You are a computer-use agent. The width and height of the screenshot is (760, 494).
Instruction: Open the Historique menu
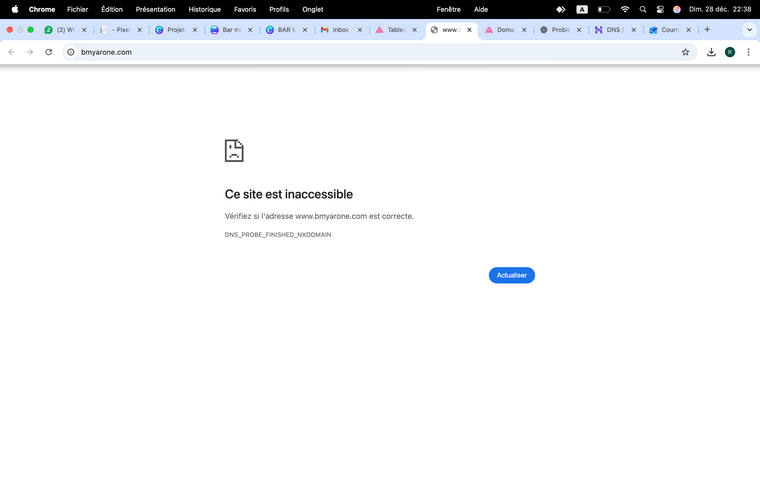click(x=204, y=9)
